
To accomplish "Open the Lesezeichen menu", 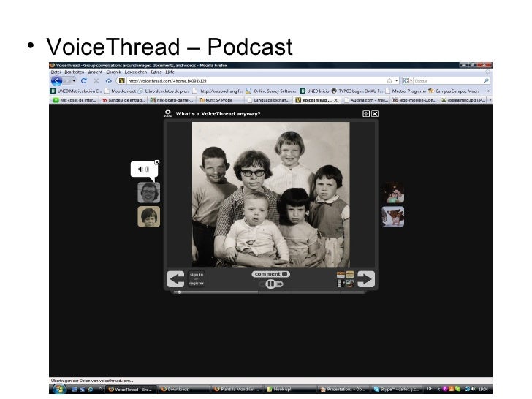I will 136,72.
